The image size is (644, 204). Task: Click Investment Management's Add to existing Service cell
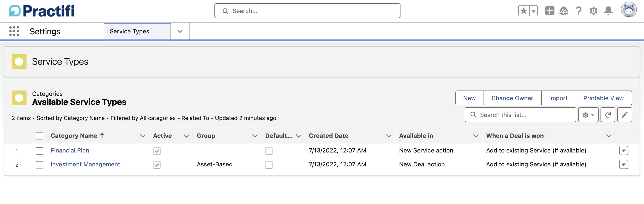(x=536, y=164)
